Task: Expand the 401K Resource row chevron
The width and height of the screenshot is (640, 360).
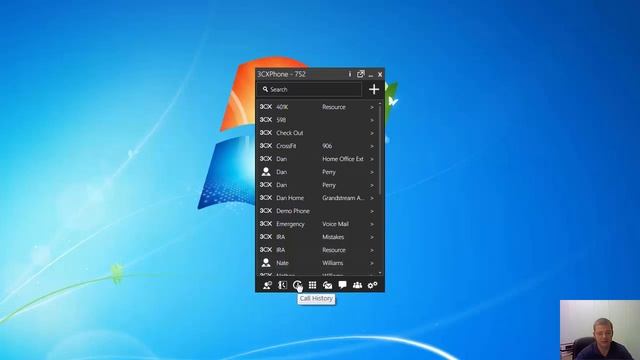Action: coord(372,107)
